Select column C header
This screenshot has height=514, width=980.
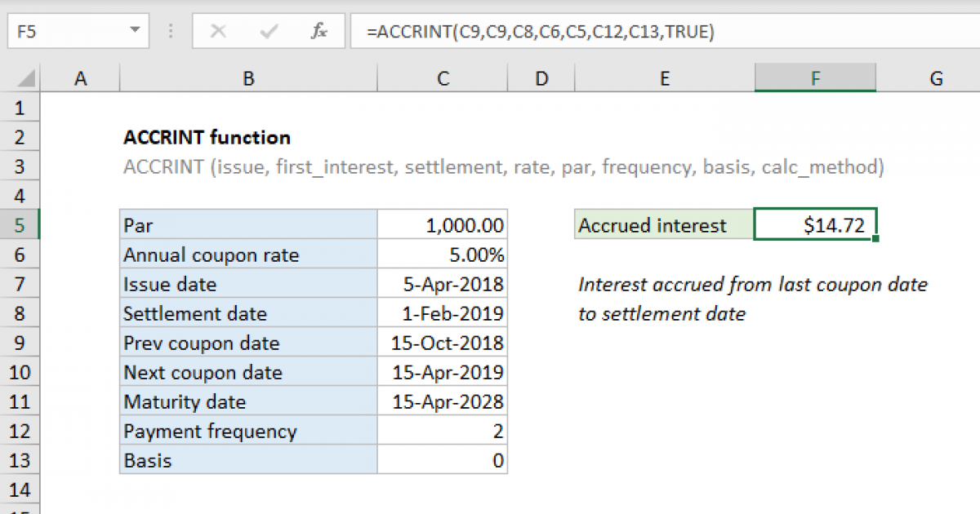click(x=442, y=78)
